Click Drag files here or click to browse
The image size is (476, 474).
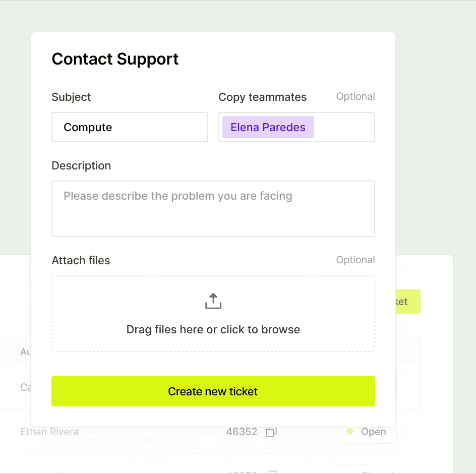click(x=213, y=329)
